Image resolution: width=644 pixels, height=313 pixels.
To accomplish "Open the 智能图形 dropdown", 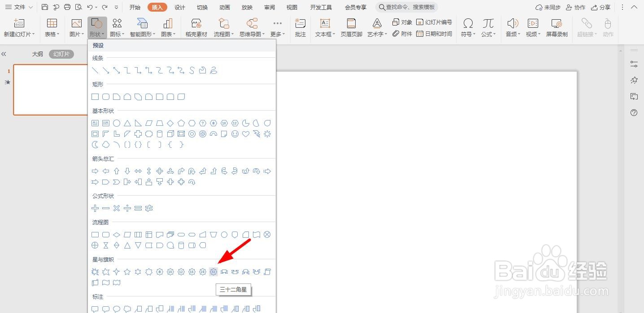I will point(143,28).
